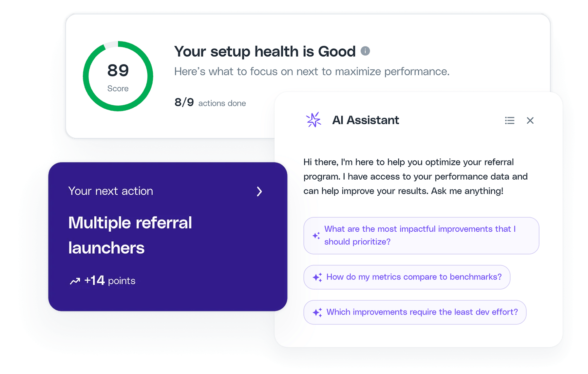Screen dimensions: 588x374
Task: Click the "8/9 actions done" counter
Action: (210, 103)
